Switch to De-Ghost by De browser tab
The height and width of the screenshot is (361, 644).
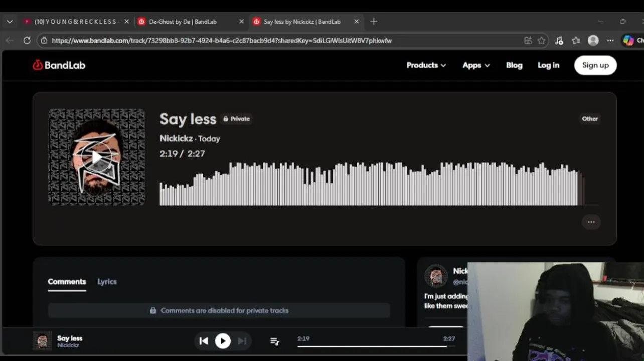[x=184, y=22]
